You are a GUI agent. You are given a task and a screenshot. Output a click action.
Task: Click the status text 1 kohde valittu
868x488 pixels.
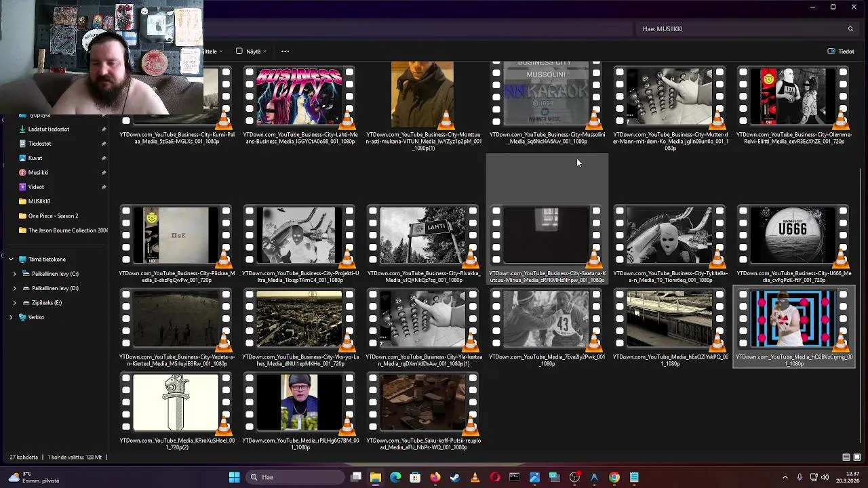[74, 457]
